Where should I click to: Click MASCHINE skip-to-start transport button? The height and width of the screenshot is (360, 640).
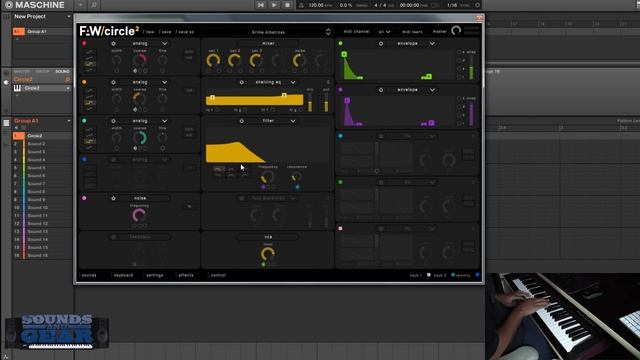tap(261, 5)
